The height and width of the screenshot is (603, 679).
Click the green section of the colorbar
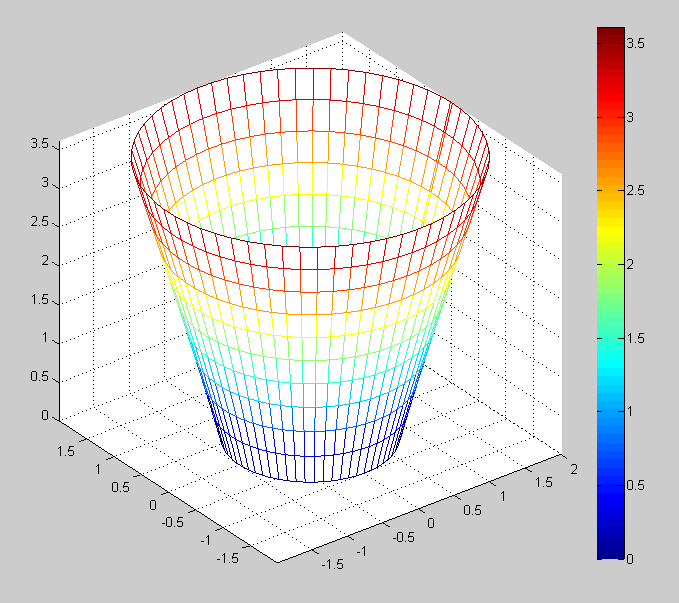click(610, 290)
